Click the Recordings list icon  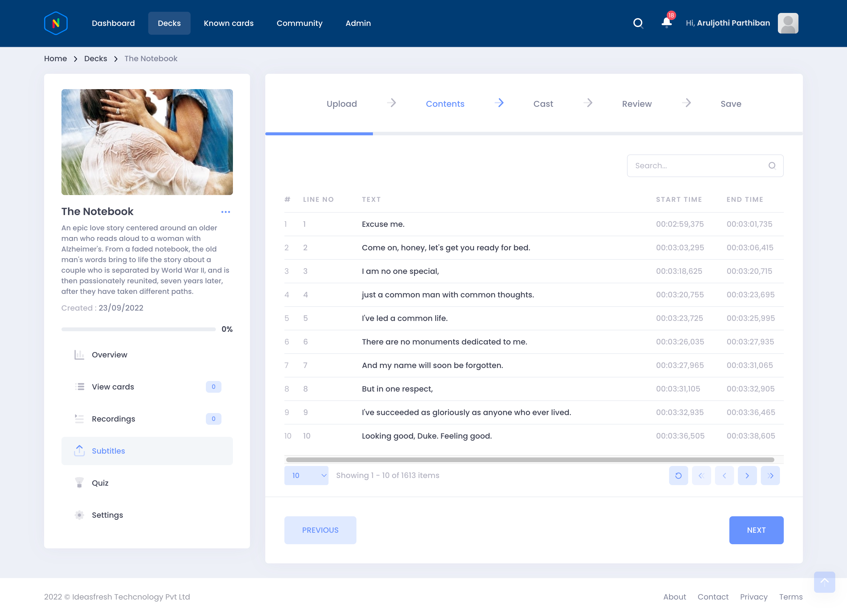[79, 419]
